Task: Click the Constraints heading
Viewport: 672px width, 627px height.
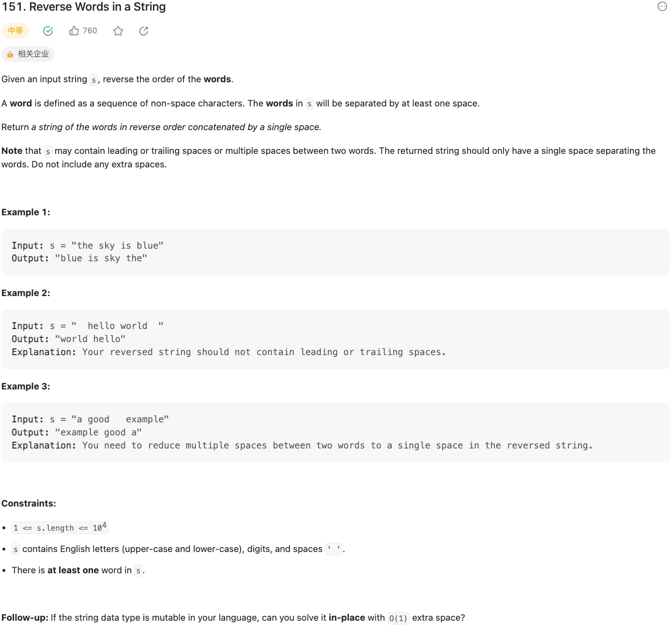Action: [x=29, y=504]
